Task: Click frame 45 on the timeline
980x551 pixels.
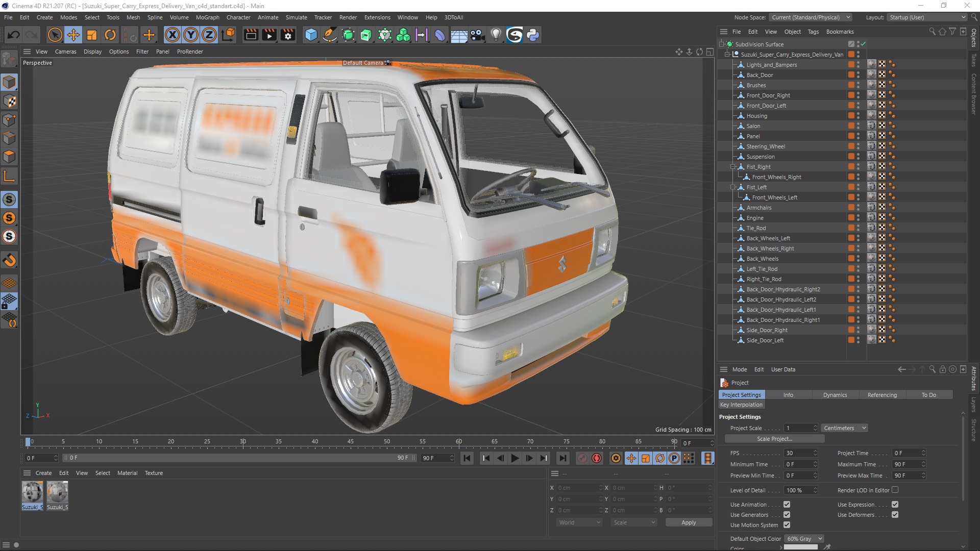Action: [x=351, y=442]
